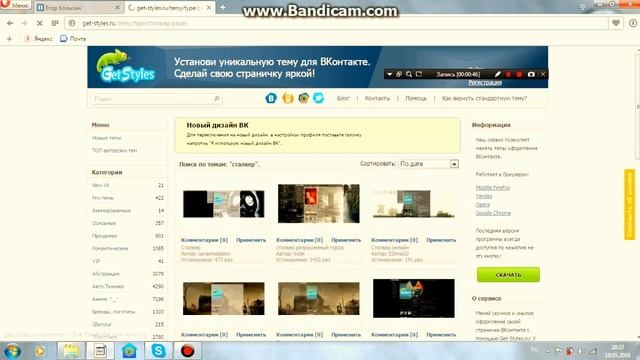Add page to bookmarks with heart icon
This screenshot has height=360, width=640.
(616, 23)
